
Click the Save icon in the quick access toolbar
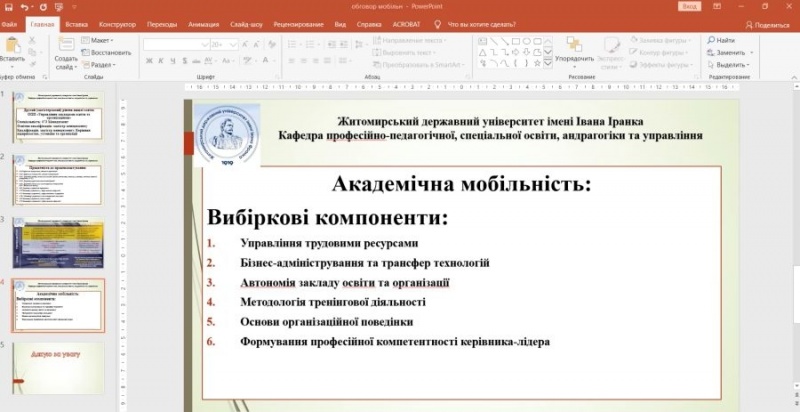point(11,6)
